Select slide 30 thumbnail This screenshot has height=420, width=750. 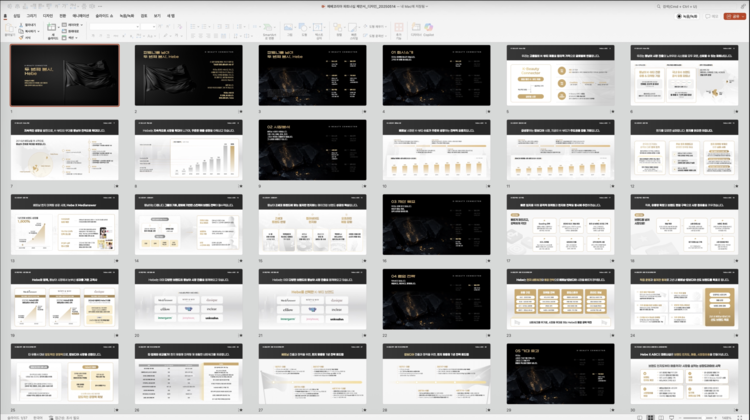(684, 374)
